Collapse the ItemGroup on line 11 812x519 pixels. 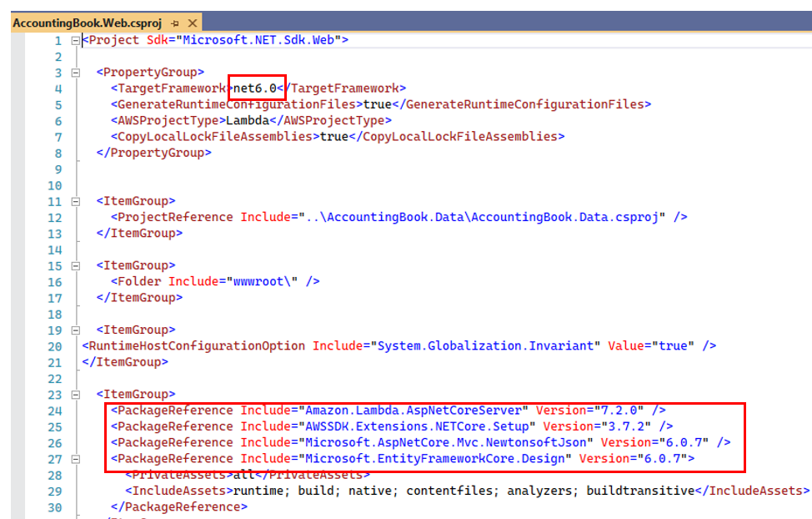click(x=76, y=202)
